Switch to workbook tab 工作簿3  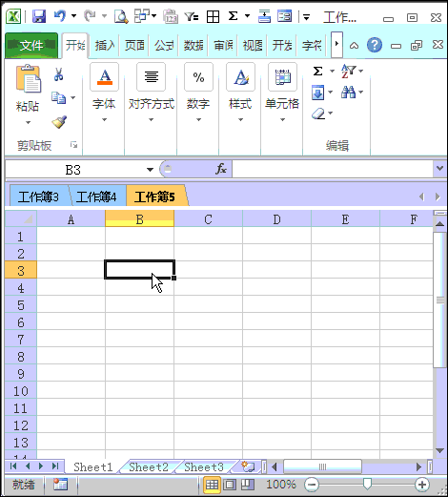(38, 197)
